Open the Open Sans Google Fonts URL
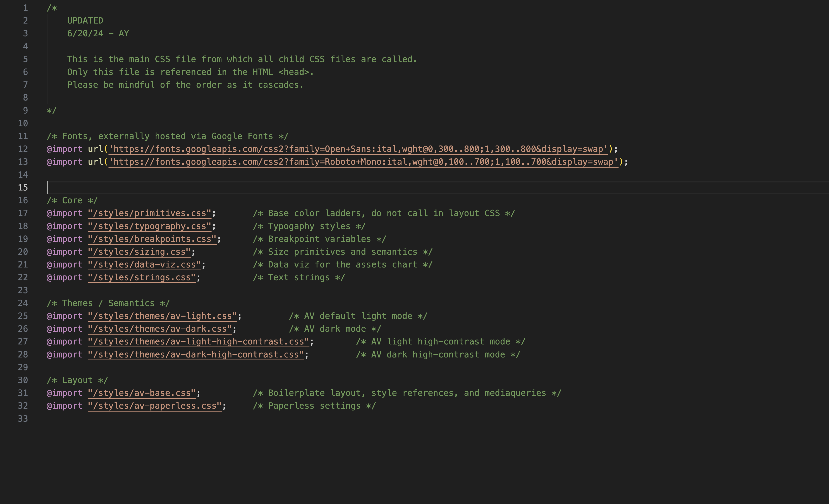Screen dimensions: 829x504 (x=358, y=149)
